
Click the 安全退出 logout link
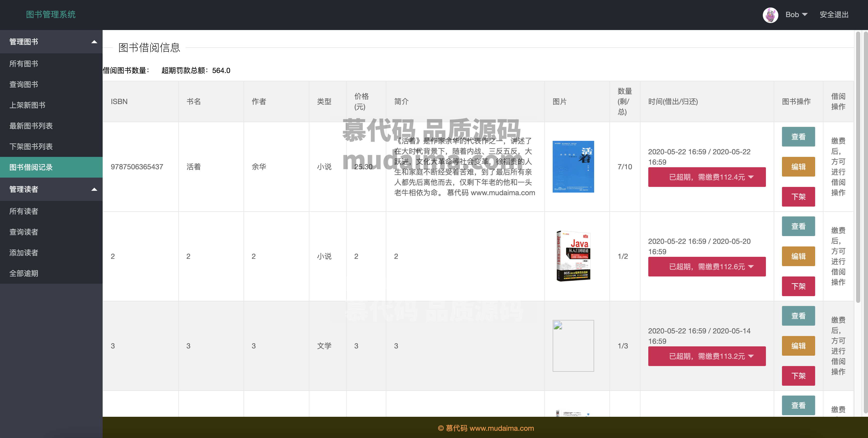coord(834,15)
